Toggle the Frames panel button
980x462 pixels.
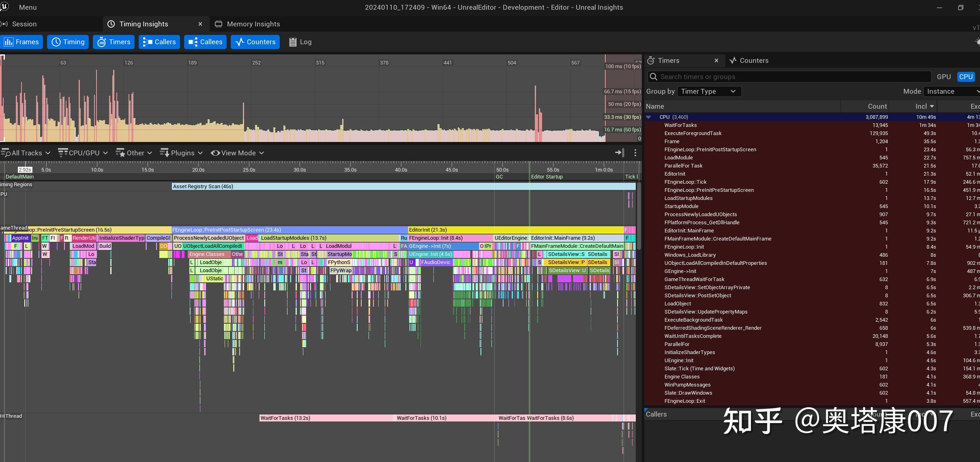click(22, 42)
